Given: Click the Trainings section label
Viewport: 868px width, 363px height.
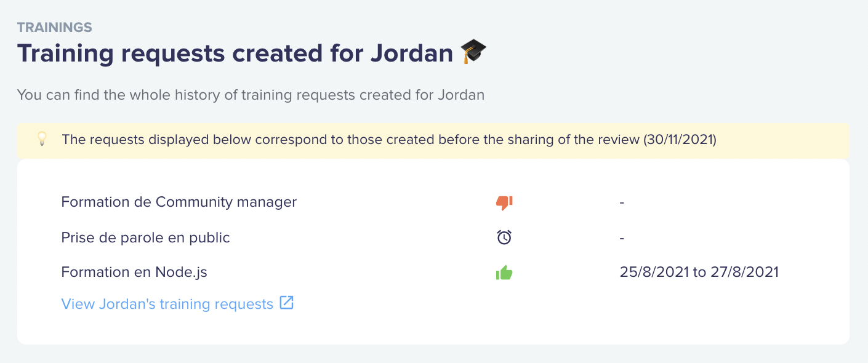Looking at the screenshot, I should [55, 28].
